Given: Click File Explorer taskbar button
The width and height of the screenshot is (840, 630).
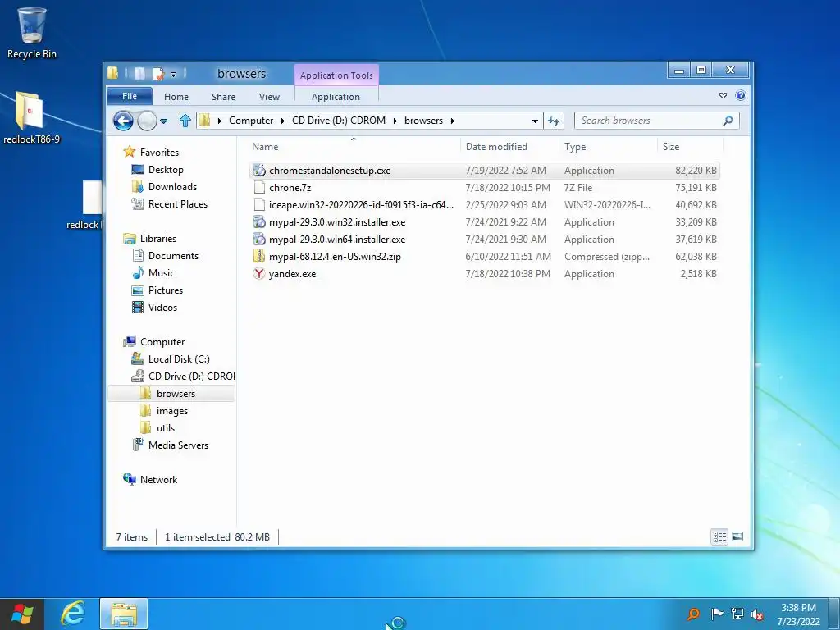Looking at the screenshot, I should [x=124, y=614].
